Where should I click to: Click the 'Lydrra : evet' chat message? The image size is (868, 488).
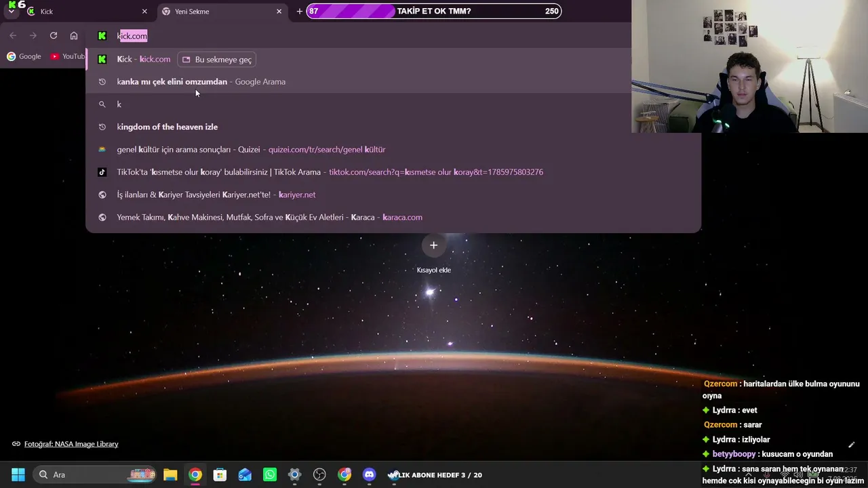[x=730, y=410]
